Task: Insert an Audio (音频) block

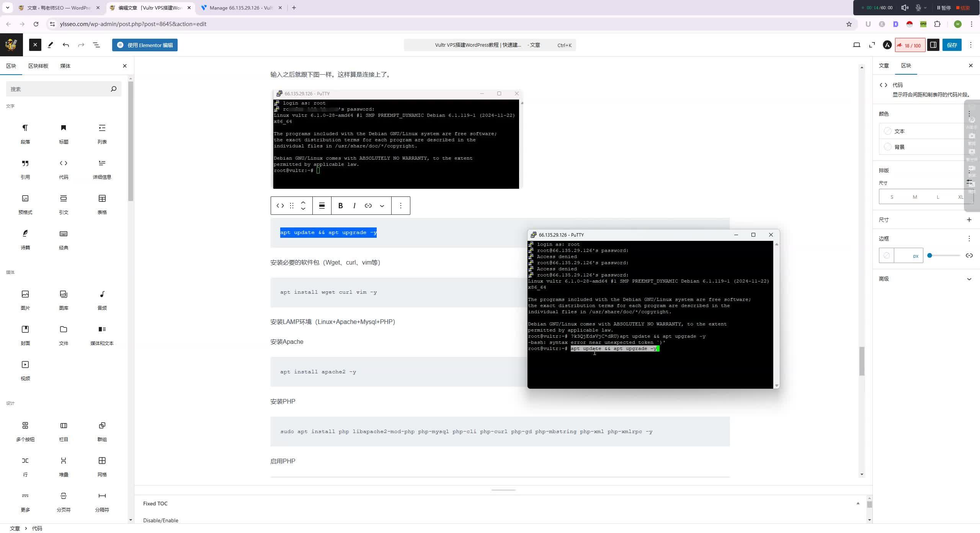Action: [102, 300]
